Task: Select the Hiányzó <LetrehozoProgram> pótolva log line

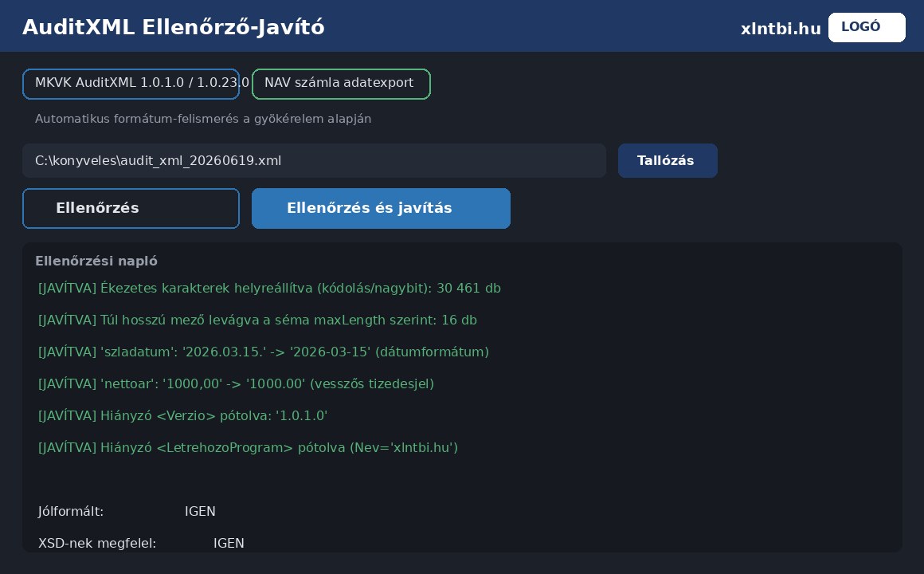Action: (248, 447)
